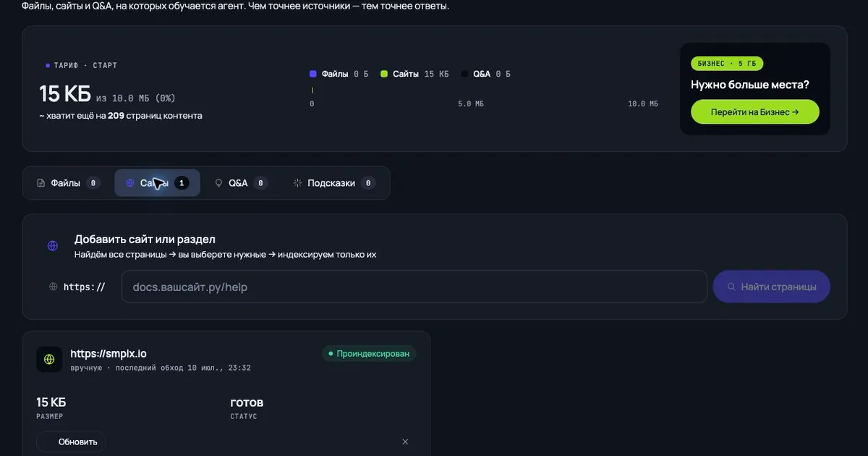The height and width of the screenshot is (456, 868).
Task: Click the small globe icon before https://
Action: 54,287
